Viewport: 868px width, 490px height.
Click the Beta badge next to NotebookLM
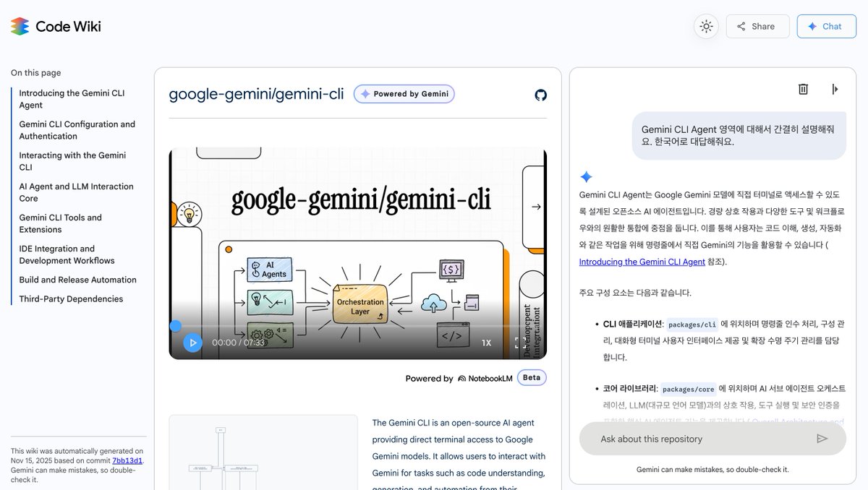coord(532,377)
